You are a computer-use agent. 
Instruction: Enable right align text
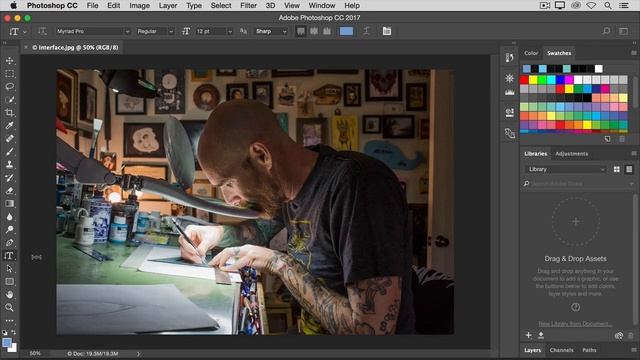(327, 31)
